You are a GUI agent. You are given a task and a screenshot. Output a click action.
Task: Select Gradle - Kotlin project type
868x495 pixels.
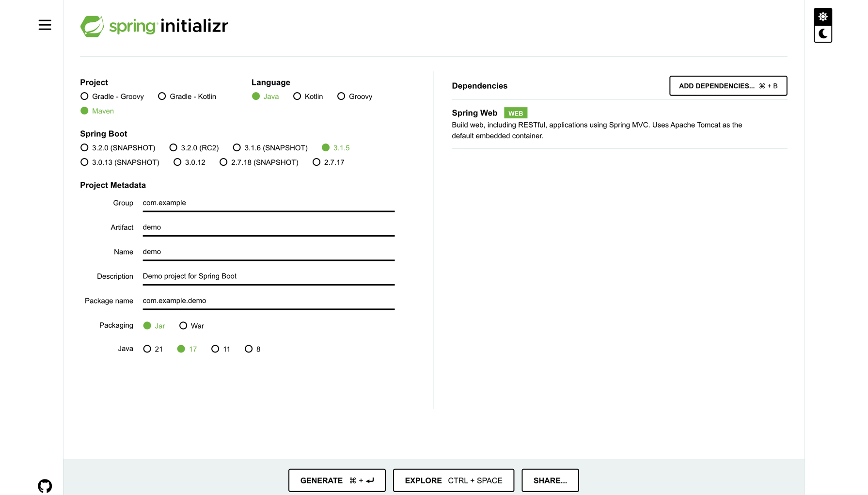pos(187,96)
